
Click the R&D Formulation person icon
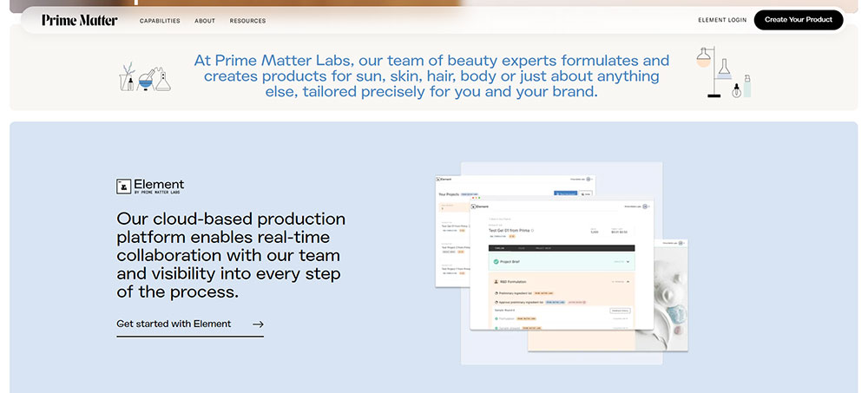(x=496, y=282)
